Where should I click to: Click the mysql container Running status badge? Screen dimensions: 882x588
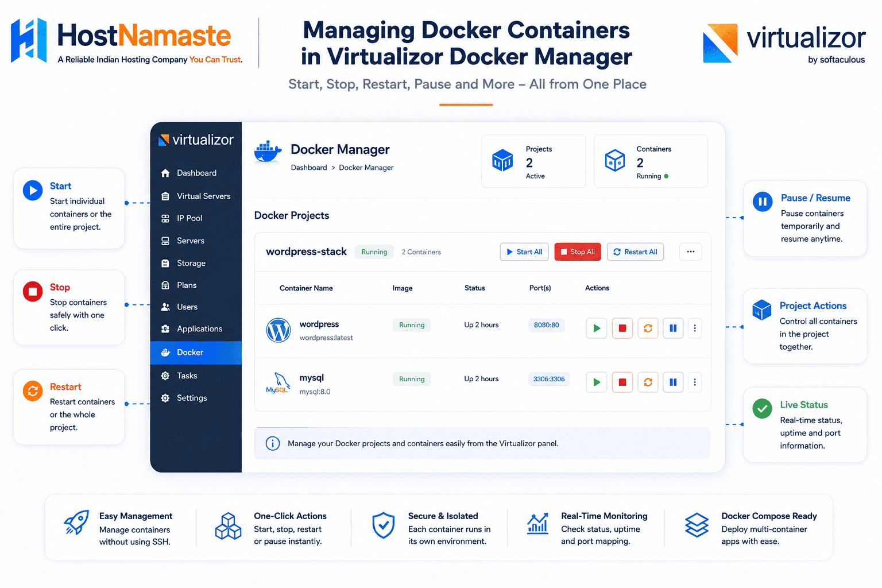[412, 379]
